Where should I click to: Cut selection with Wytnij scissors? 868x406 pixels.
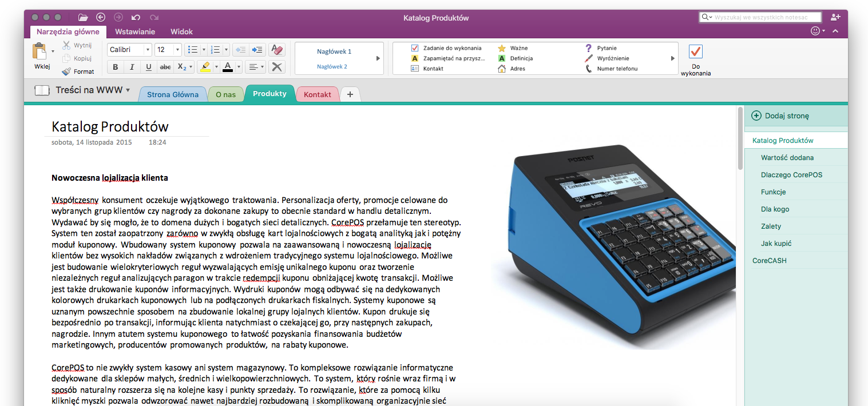coord(77,45)
